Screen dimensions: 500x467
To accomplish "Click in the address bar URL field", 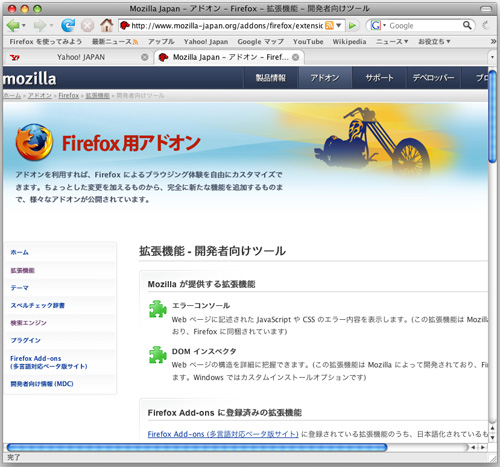I will tap(227, 25).
